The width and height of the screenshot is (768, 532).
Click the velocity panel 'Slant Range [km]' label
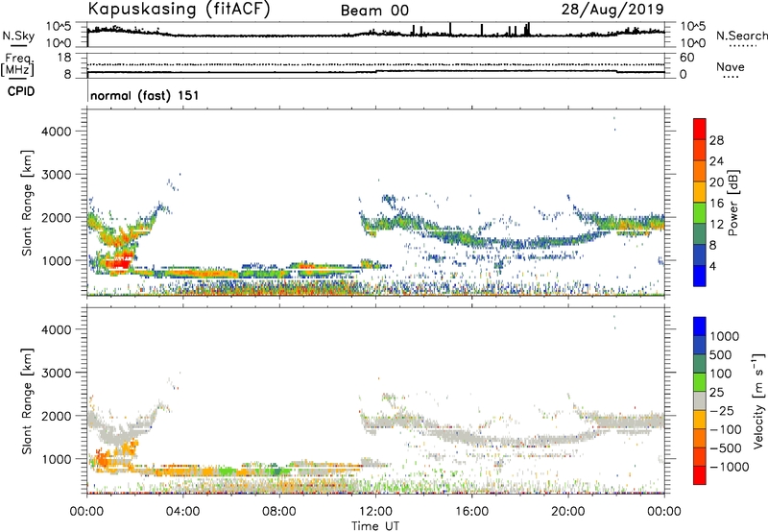click(x=27, y=400)
